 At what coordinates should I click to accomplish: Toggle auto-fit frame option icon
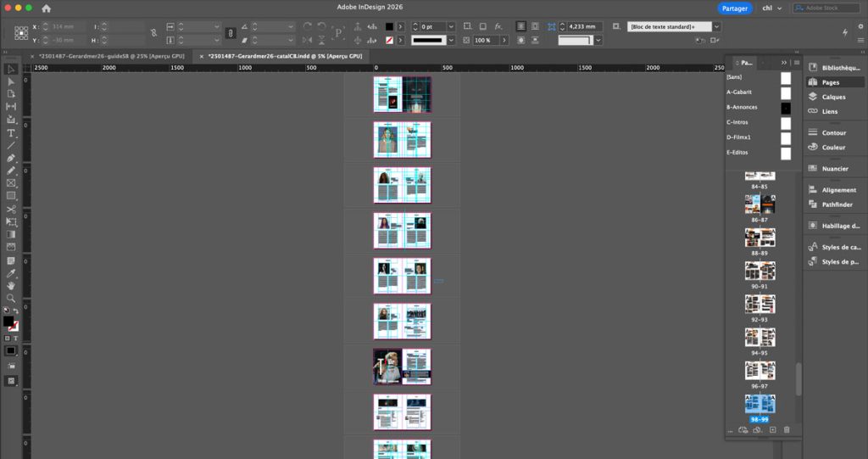(x=616, y=26)
